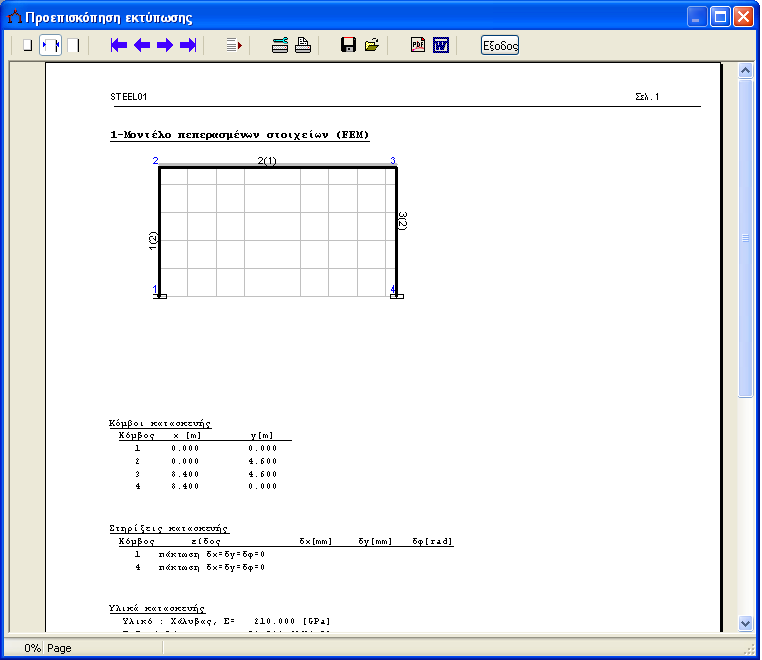
Task: Click the vertical scrollbar thumb
Action: 745,239
